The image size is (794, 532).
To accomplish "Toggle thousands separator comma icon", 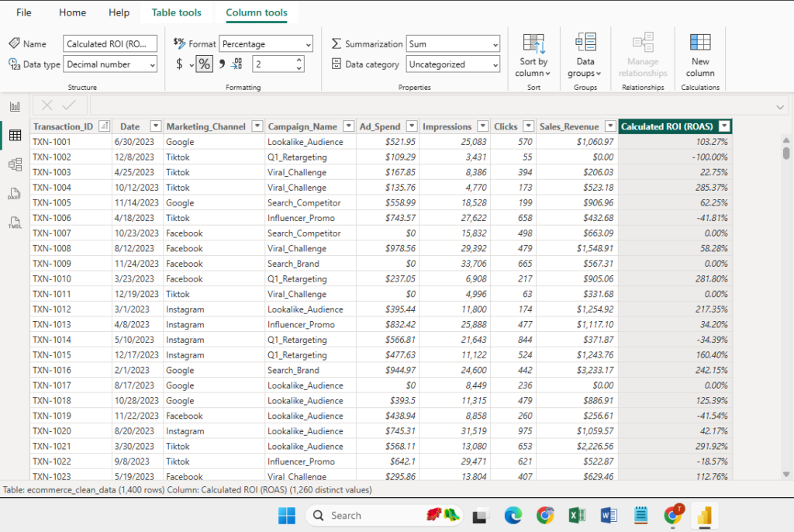I will click(222, 64).
